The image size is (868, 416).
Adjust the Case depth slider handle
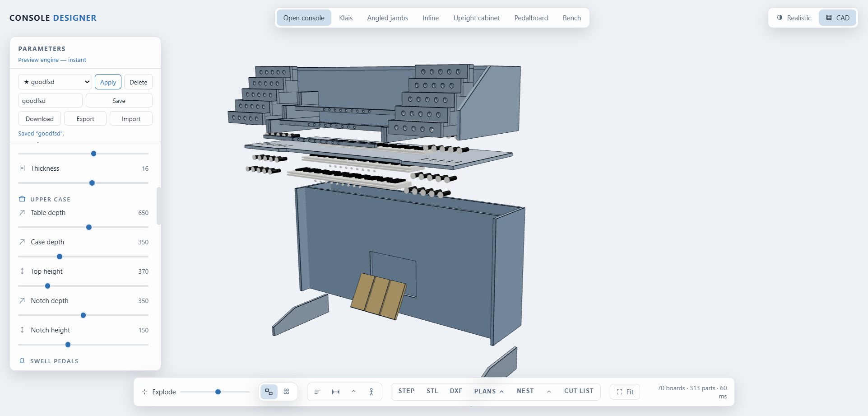(60, 257)
